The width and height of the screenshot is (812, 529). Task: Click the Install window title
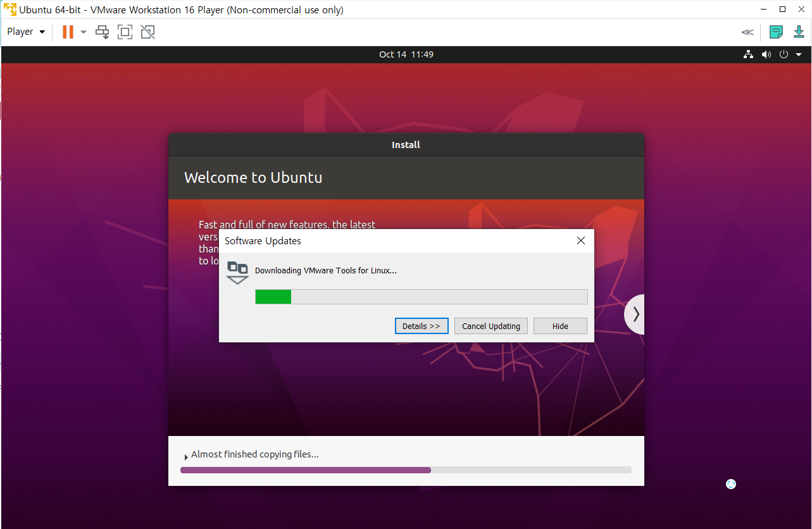(x=406, y=145)
